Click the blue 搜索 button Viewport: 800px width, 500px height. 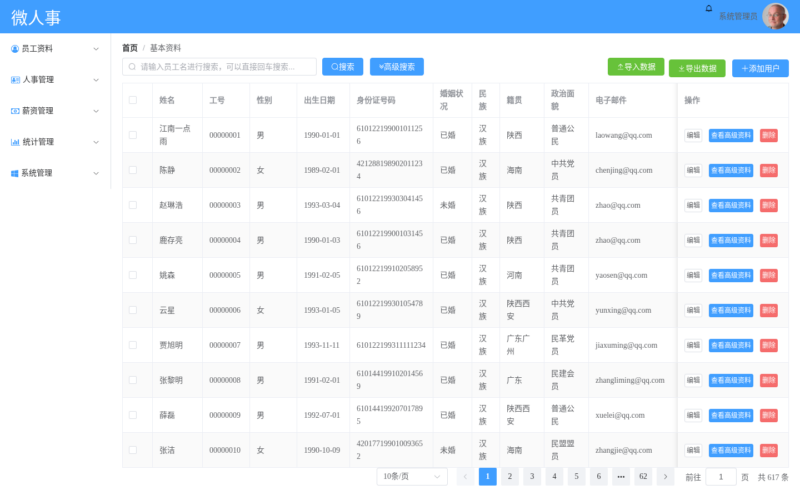pyautogui.click(x=342, y=67)
